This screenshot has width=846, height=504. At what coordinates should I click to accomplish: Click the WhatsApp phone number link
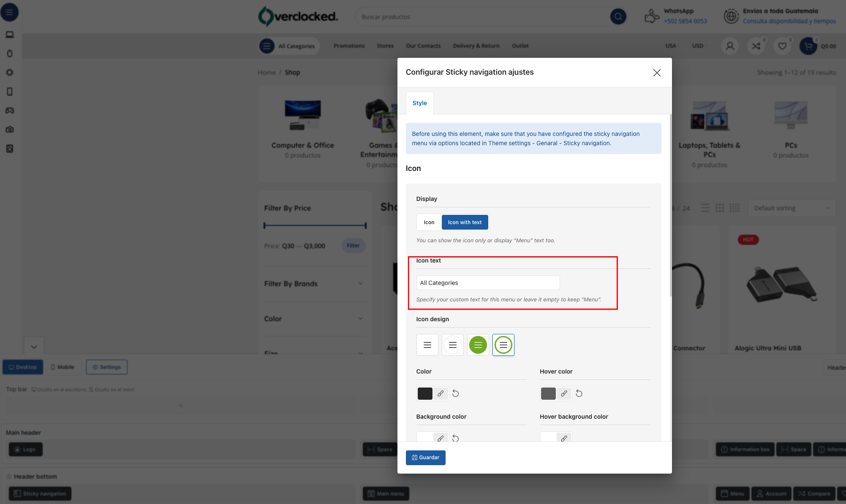pos(685,21)
